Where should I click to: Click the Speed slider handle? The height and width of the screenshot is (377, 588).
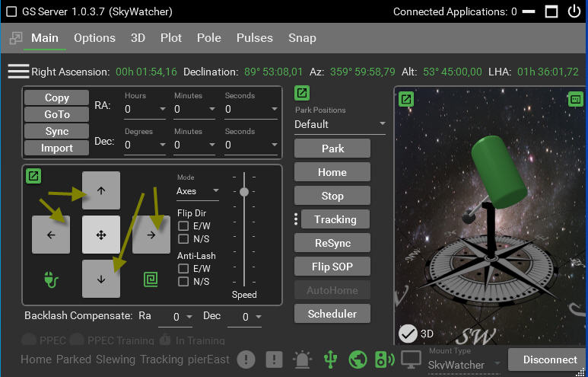243,192
